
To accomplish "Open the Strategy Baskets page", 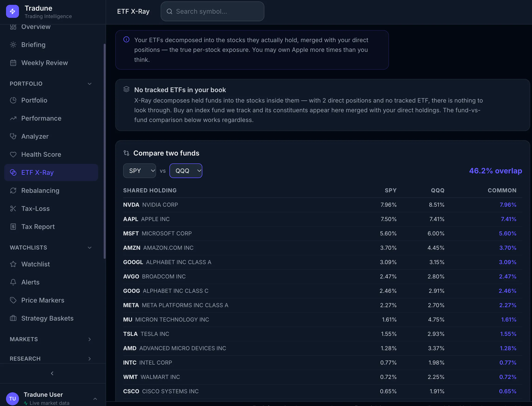I will (51, 318).
